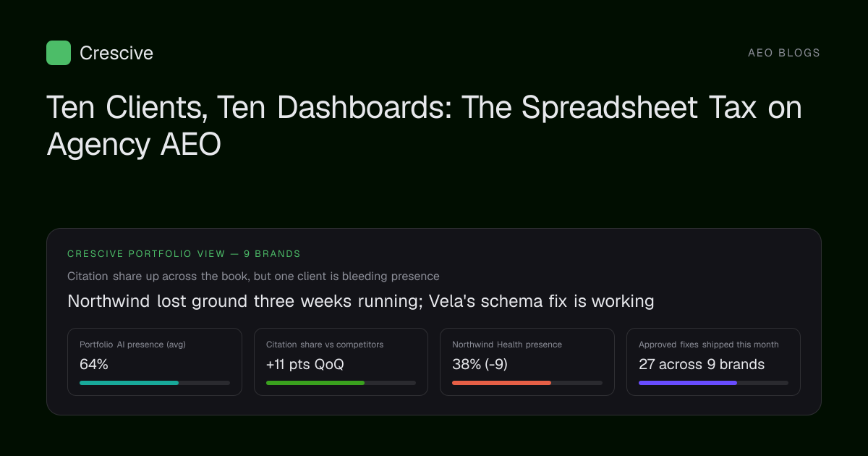Click the Northwind lost ground headline

click(361, 301)
